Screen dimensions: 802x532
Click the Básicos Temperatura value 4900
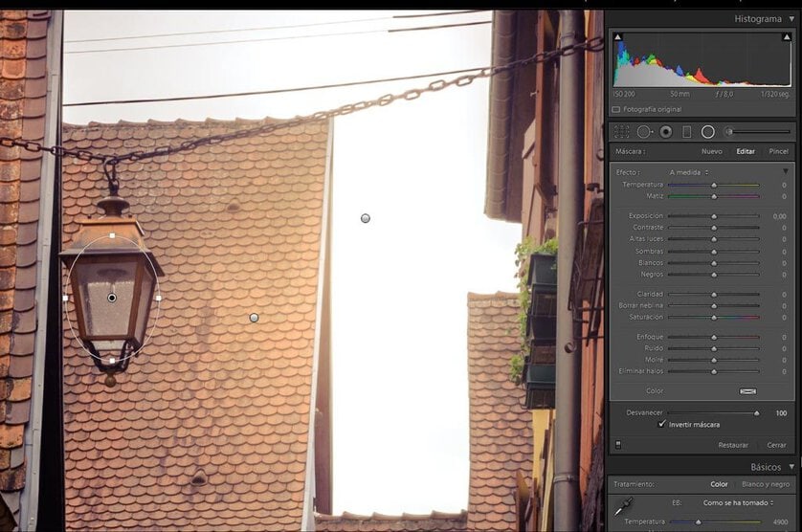[780, 522]
